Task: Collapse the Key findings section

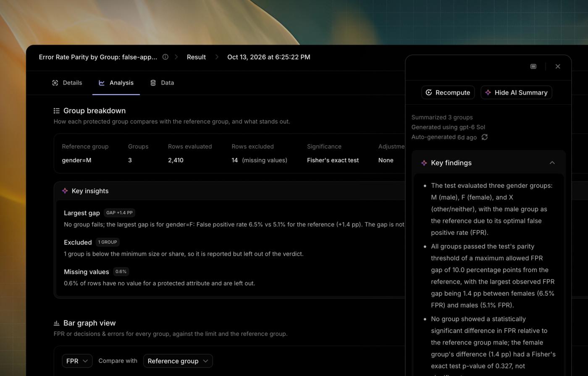Action: (552, 163)
